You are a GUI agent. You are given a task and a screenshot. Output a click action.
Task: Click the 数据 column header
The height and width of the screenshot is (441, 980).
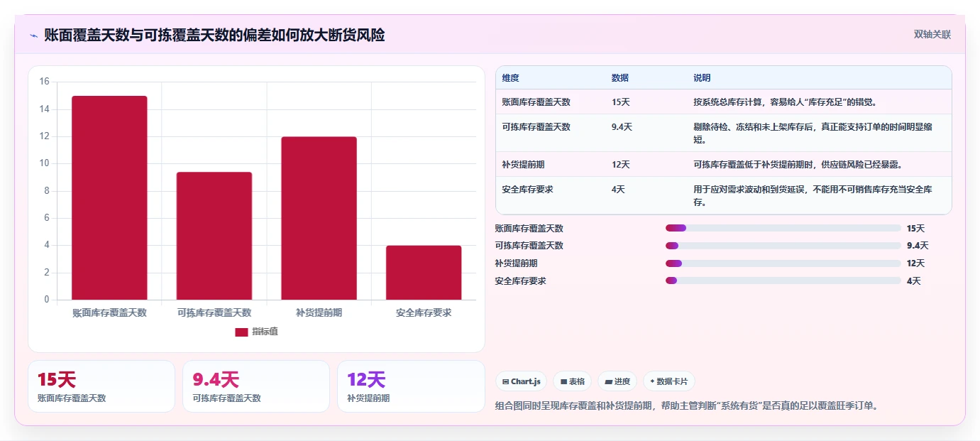(620, 78)
